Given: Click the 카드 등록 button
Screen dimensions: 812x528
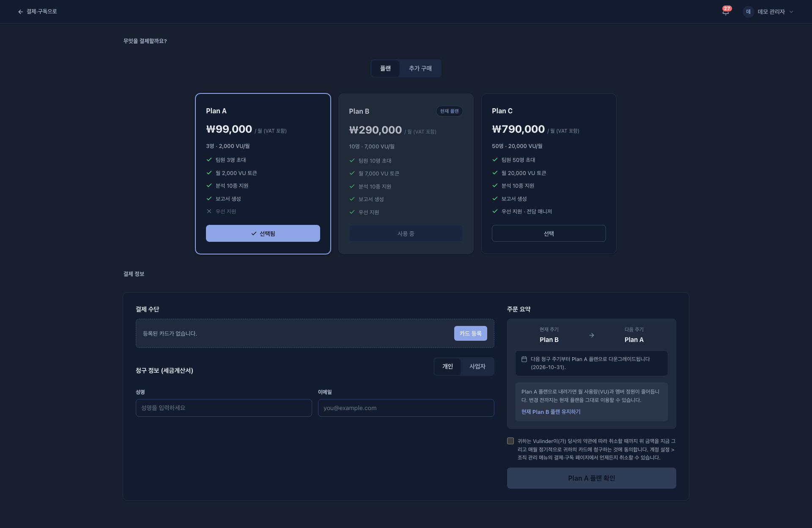Looking at the screenshot, I should click(471, 334).
